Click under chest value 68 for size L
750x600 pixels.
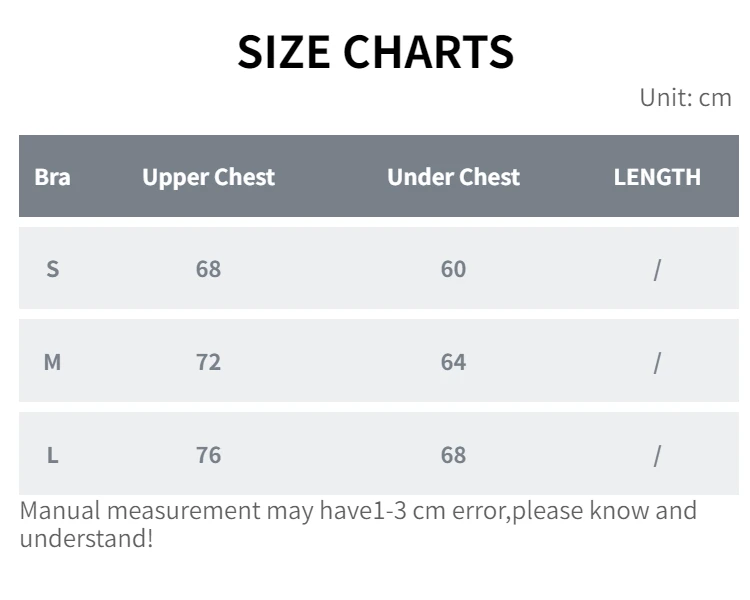(x=453, y=455)
